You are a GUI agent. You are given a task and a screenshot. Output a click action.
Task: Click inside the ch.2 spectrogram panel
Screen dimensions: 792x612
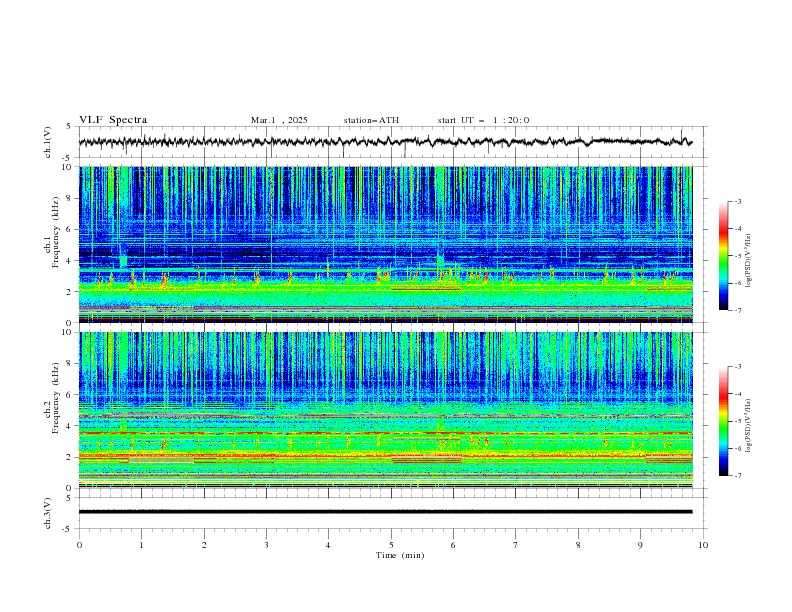click(x=385, y=410)
